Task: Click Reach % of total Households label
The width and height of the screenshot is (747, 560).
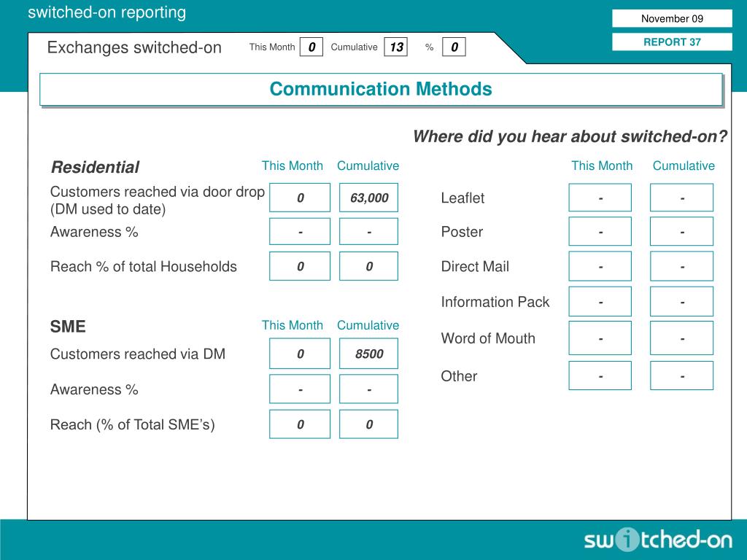Action: coord(144,267)
